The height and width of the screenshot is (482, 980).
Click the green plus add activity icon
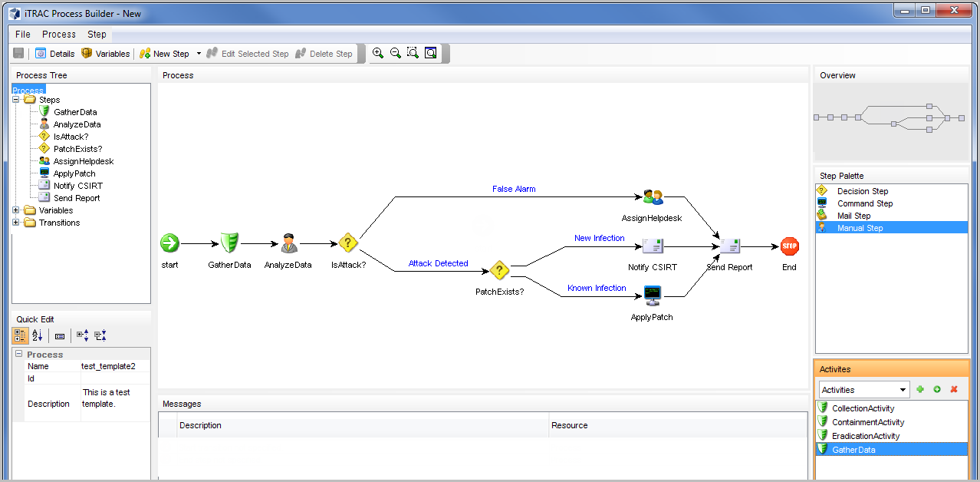920,390
